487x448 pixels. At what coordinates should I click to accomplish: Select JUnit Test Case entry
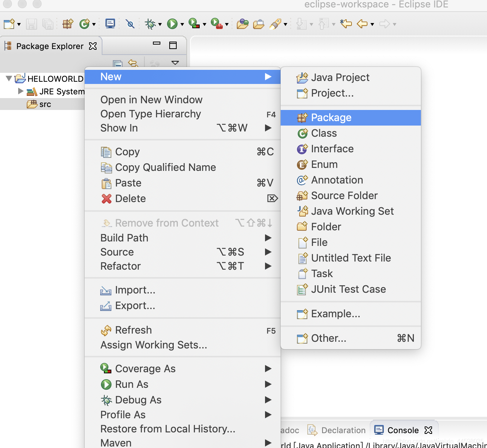(351, 289)
